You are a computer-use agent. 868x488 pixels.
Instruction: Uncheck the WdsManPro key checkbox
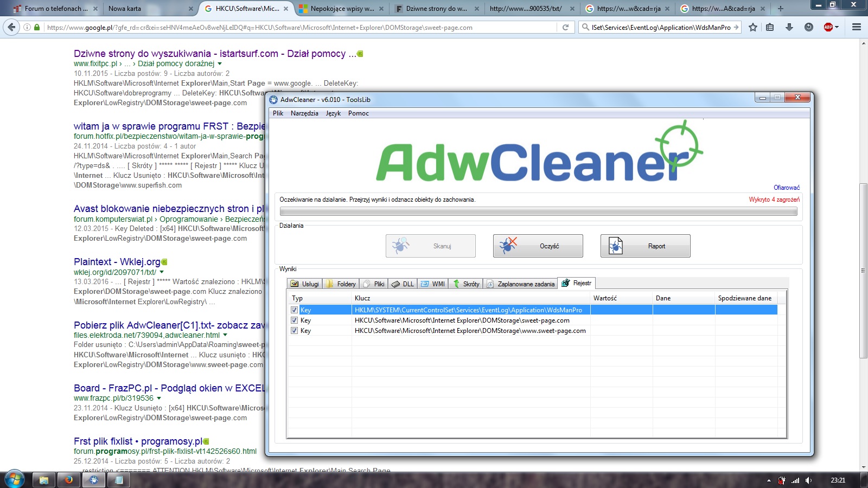click(294, 310)
